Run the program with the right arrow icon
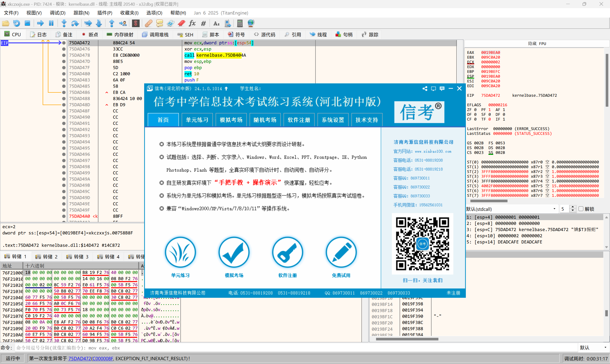This screenshot has height=364, width=610. click(41, 23)
